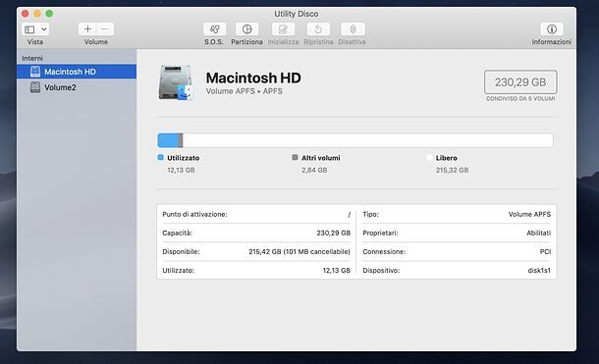Click the white Libero legend swatch
Image resolution: width=599 pixels, height=364 pixels.
tap(429, 157)
